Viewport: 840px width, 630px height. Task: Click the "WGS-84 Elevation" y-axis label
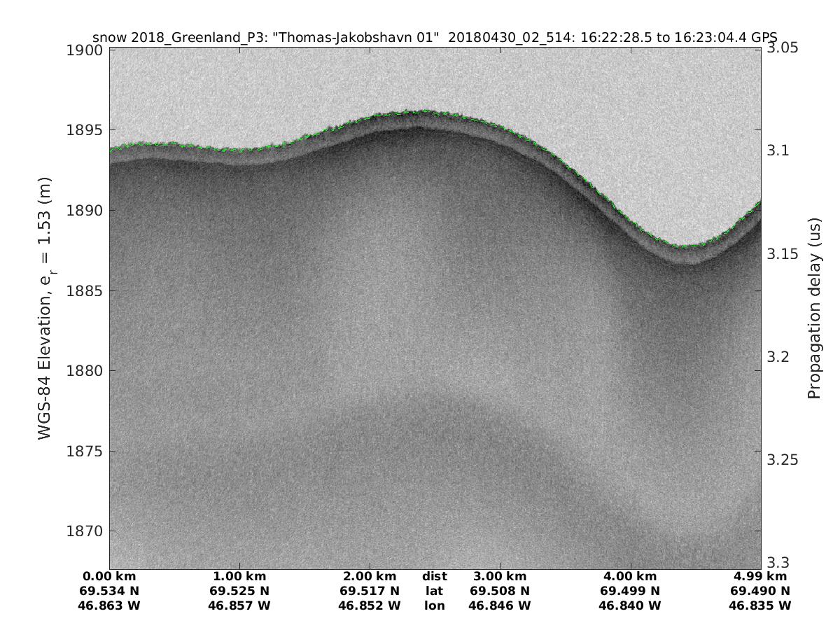(45, 309)
